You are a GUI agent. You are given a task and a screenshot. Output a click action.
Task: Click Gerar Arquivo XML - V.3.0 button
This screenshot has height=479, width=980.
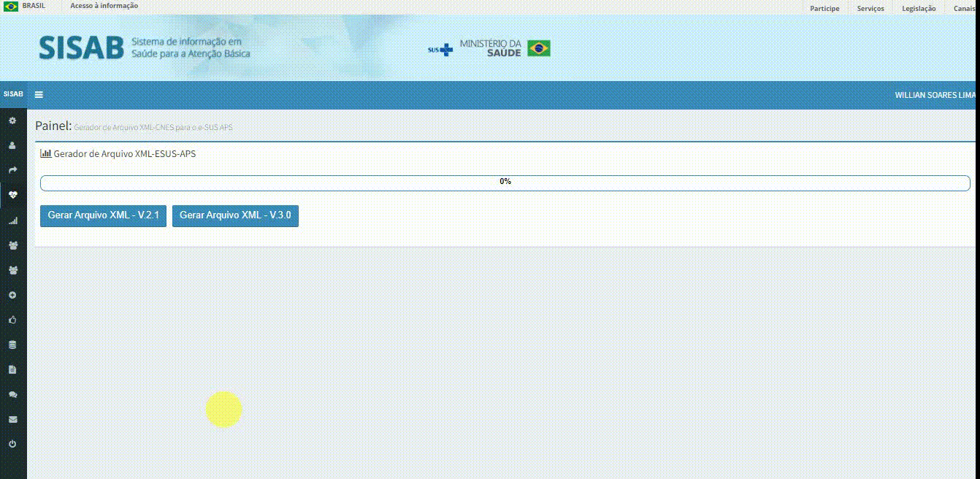coord(235,215)
